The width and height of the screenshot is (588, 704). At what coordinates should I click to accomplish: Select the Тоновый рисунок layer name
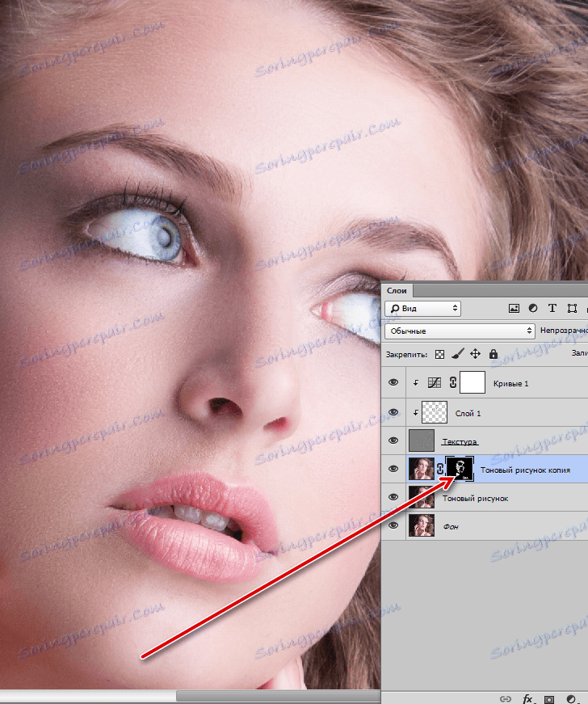476,499
